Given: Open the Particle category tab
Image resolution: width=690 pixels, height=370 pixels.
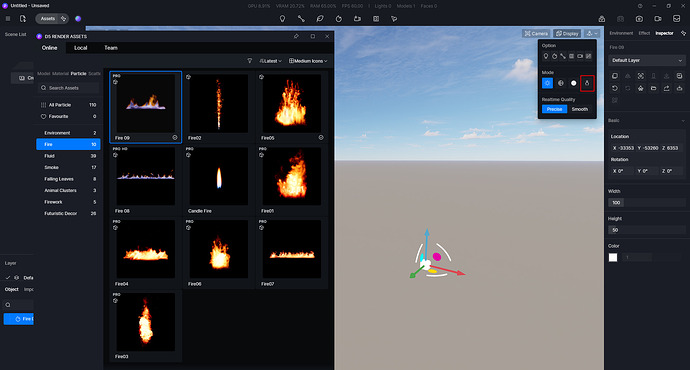Looking at the screenshot, I should pyautogui.click(x=78, y=73).
